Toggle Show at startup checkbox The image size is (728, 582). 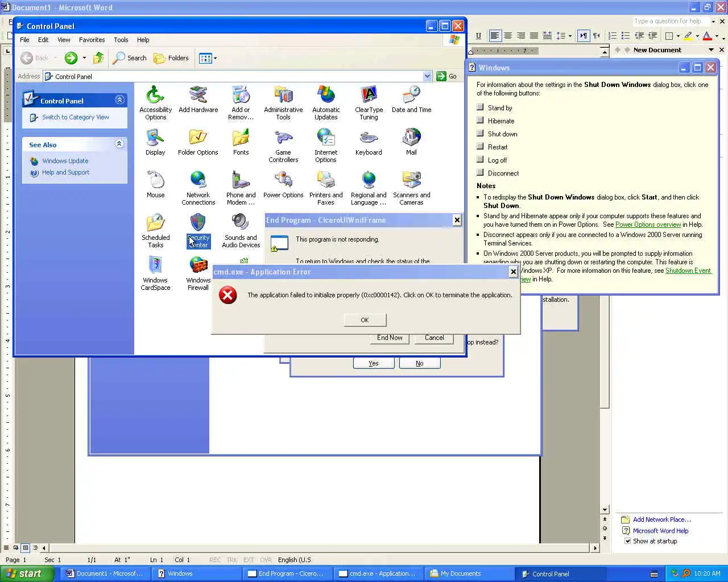(x=628, y=541)
